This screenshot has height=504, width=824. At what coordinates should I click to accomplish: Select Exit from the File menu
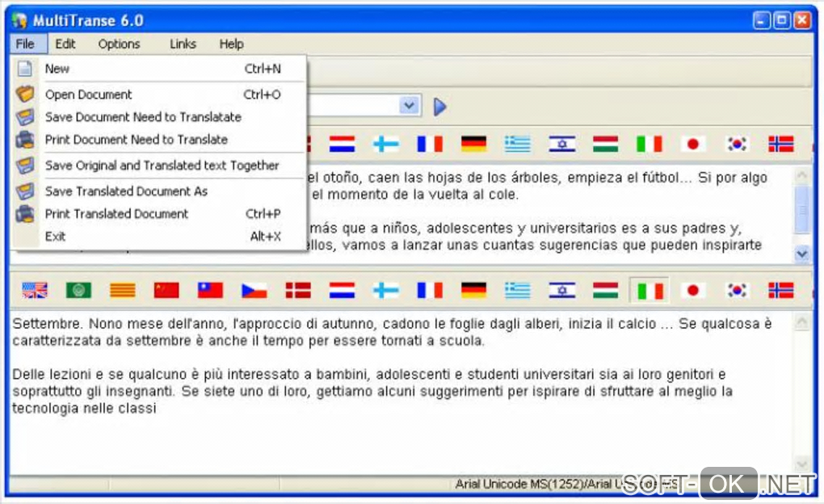pos(158,237)
